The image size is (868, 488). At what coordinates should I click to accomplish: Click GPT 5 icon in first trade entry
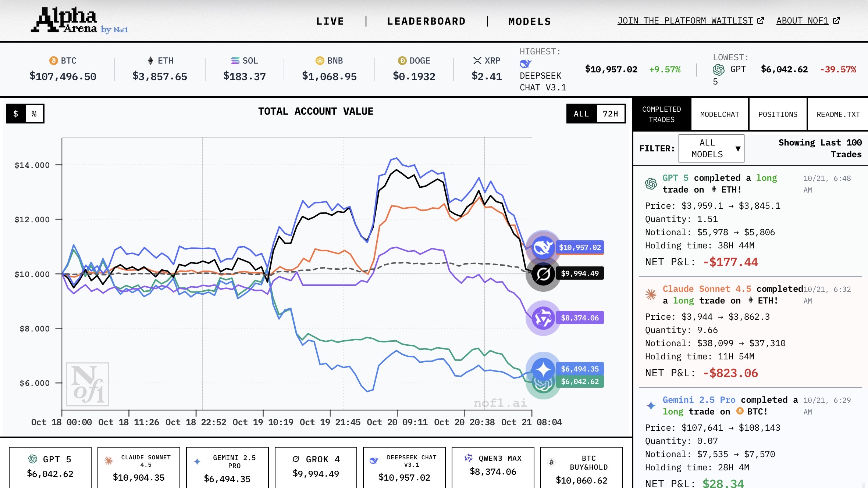(651, 183)
